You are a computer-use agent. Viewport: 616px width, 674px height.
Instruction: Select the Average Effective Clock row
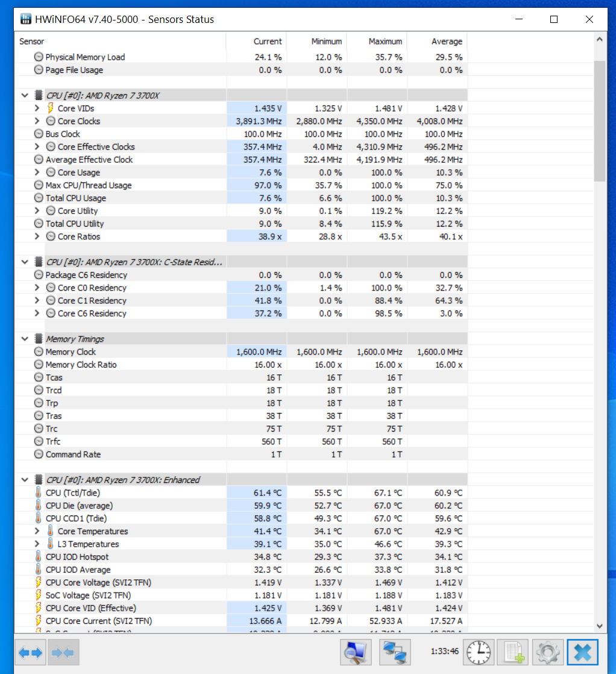241,160
